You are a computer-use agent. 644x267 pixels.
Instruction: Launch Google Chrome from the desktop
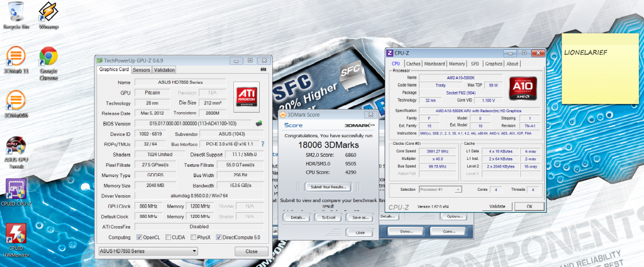[48, 63]
